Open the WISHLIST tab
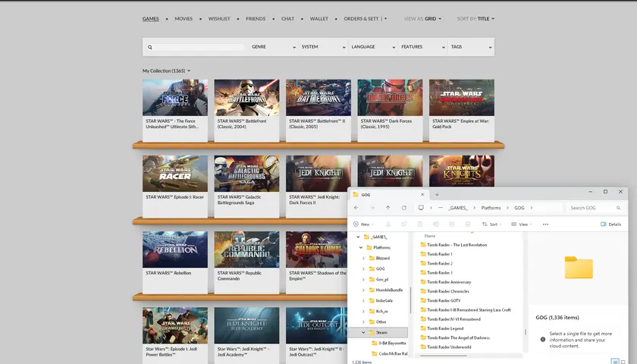Viewport: 637px width, 364px height. tap(219, 19)
